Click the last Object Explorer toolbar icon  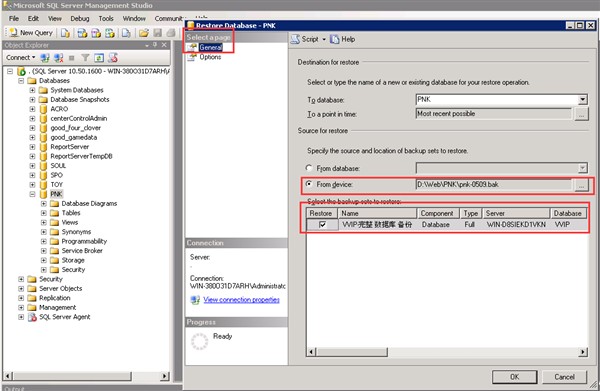click(x=113, y=58)
